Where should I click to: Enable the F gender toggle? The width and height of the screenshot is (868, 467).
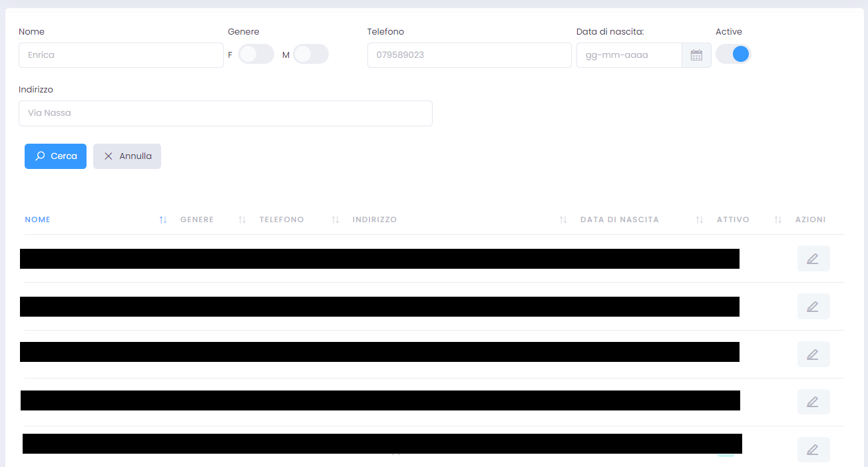pos(256,54)
